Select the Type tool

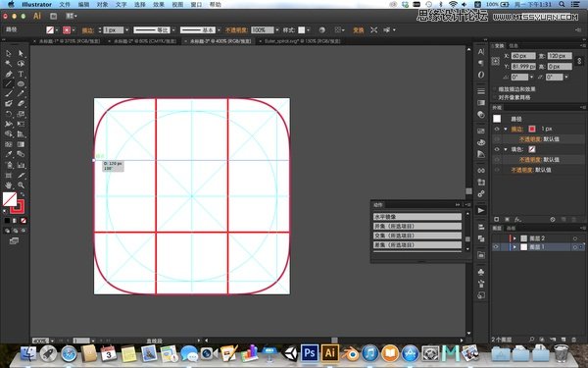(21, 74)
